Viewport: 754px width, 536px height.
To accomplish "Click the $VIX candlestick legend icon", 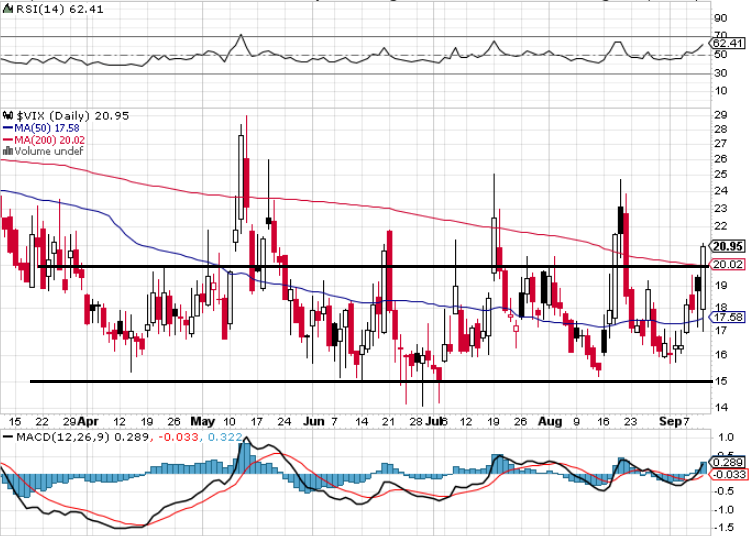I will pos(8,116).
